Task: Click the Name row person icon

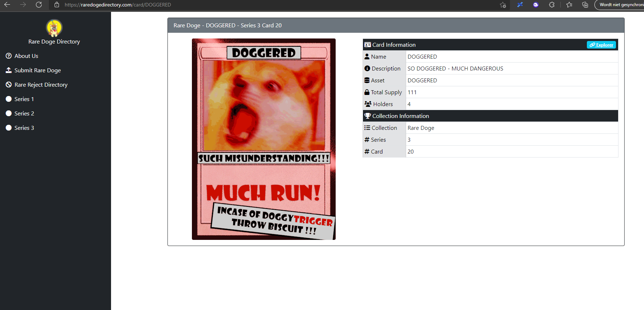Action: click(367, 56)
